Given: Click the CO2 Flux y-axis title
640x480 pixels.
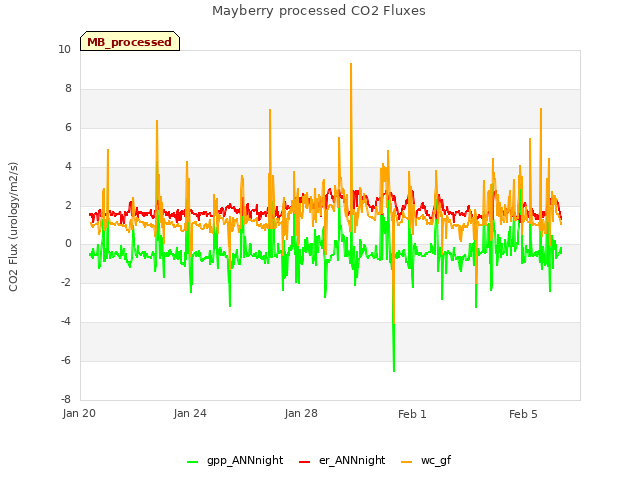Looking at the screenshot, I should point(13,227).
